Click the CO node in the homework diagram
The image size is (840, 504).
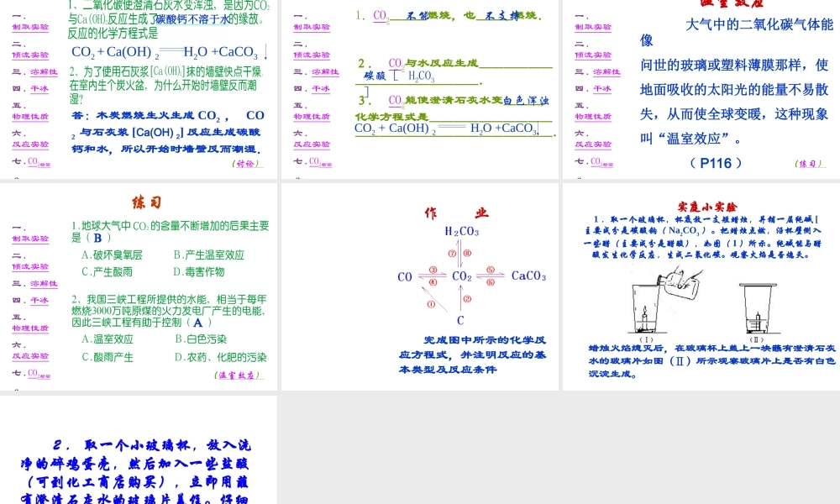(405, 277)
